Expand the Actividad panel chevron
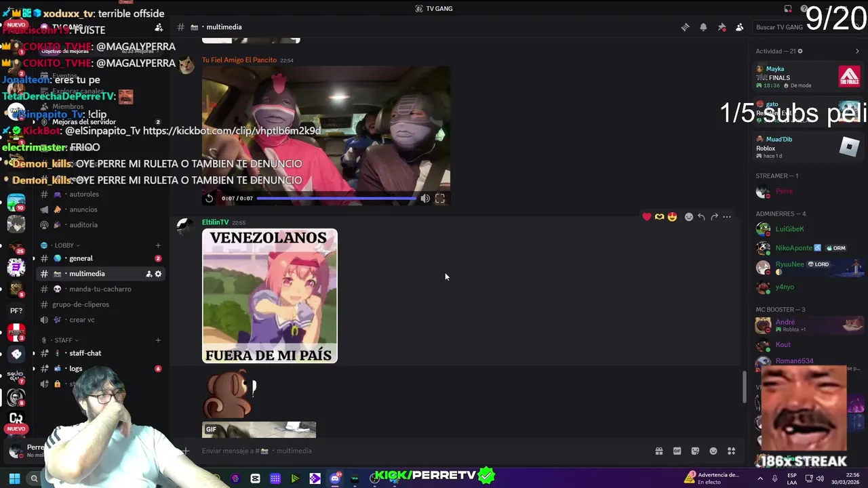868x488 pixels. [857, 52]
